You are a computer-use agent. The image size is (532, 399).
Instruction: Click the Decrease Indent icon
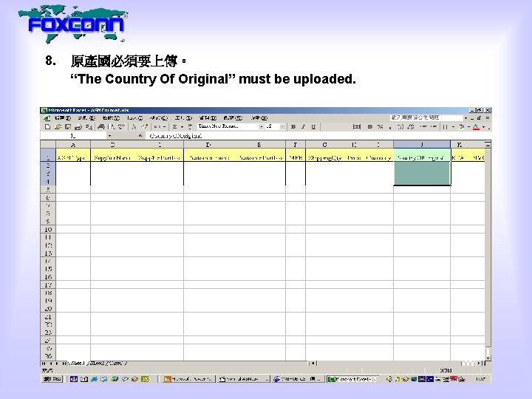[423, 127]
